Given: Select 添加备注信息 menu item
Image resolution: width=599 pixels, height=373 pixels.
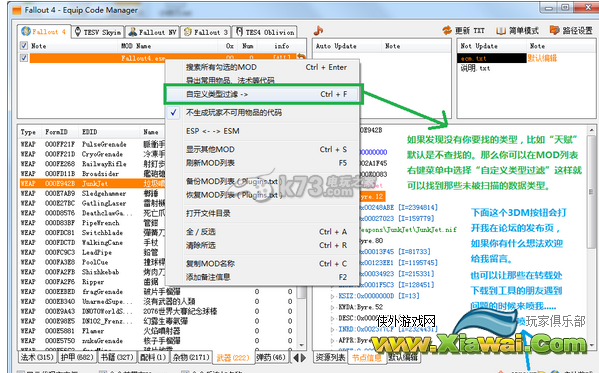Looking at the screenshot, I should click(x=262, y=277).
